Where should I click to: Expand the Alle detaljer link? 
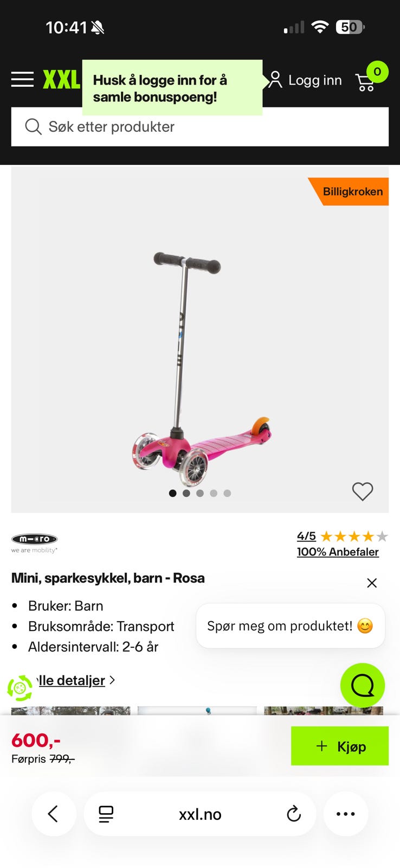(x=74, y=680)
